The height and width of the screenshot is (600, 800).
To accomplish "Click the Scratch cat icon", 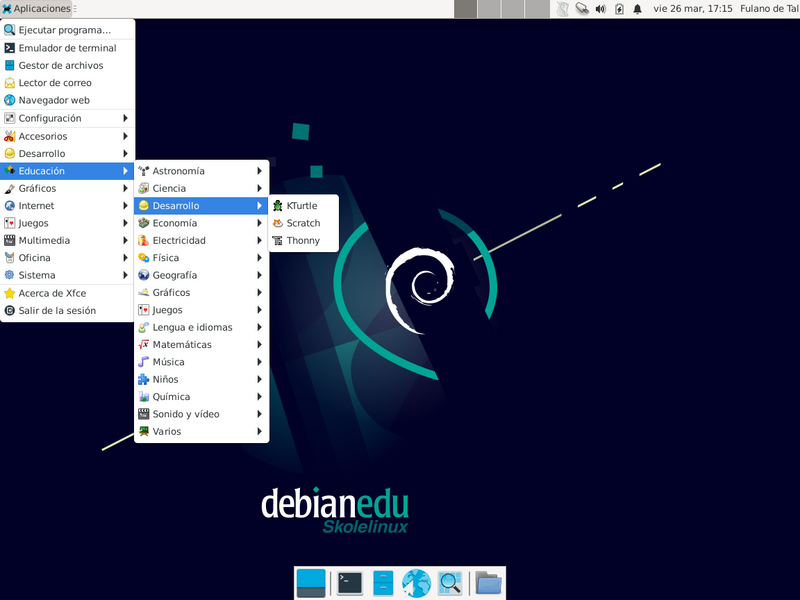I will click(x=278, y=223).
